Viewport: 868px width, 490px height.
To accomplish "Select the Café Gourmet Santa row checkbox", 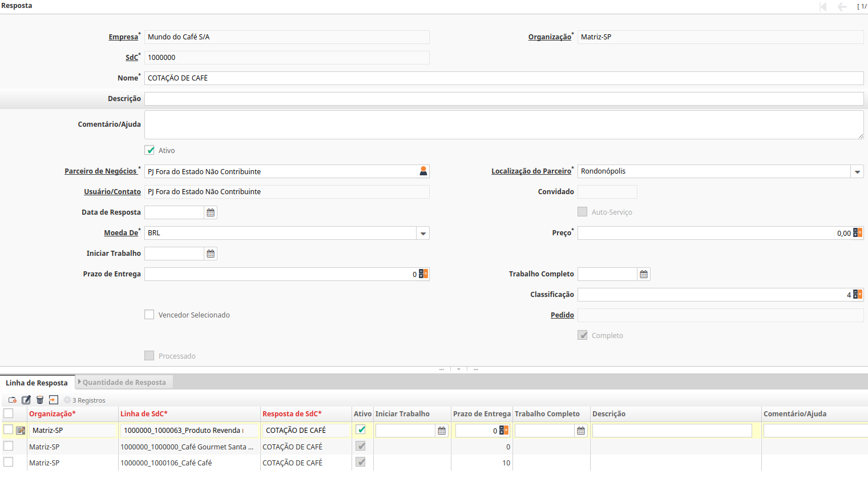I will (x=9, y=446).
